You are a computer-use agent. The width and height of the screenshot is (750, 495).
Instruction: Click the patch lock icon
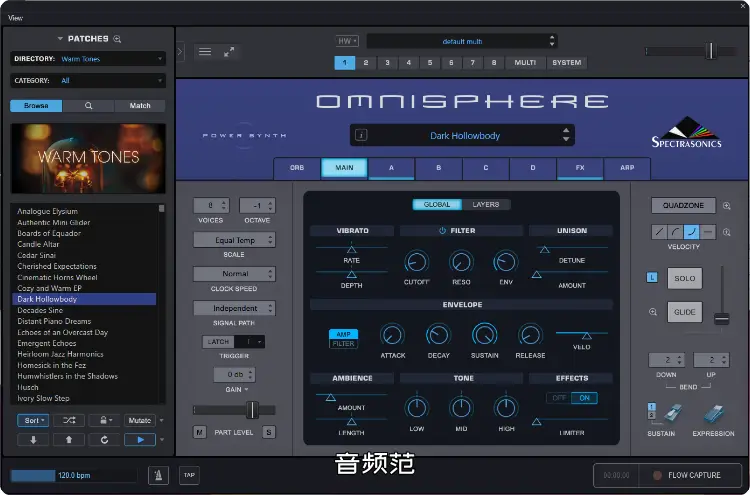[103, 420]
